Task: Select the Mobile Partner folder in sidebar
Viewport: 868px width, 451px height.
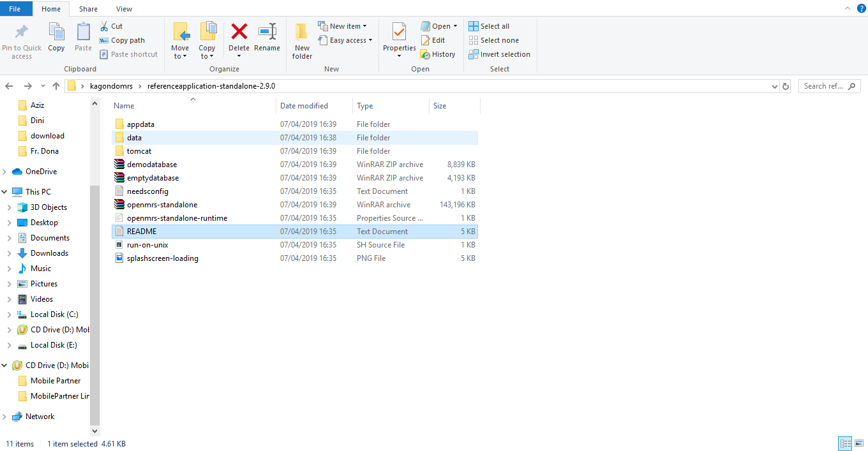Action: click(x=56, y=381)
